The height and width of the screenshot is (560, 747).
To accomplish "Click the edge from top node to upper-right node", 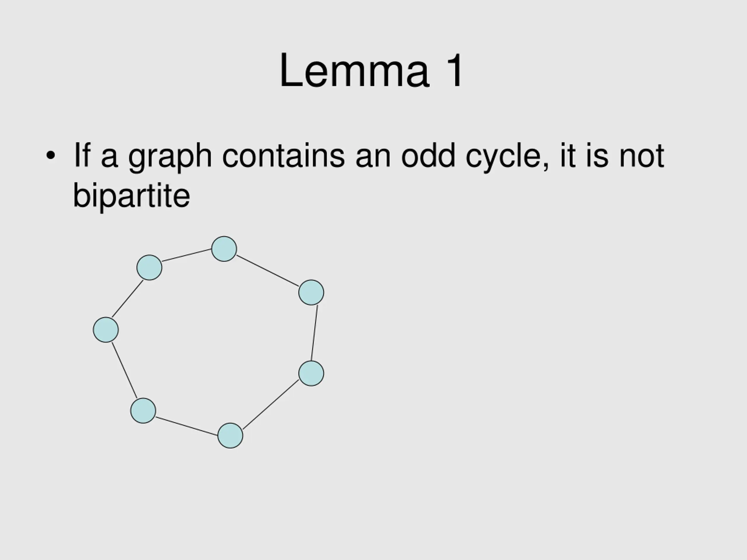I will (268, 271).
